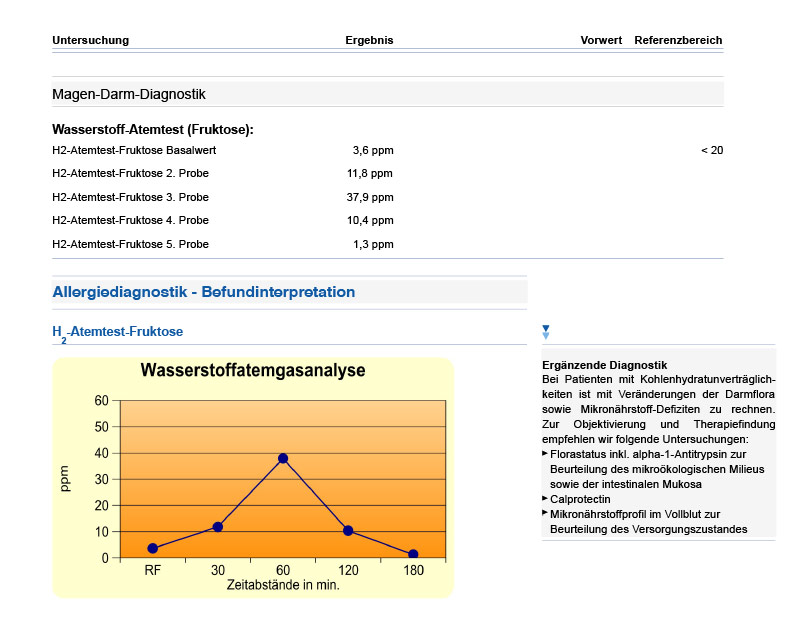Click the blue double-arrow icon above Ergänzende Diagnostik
Viewport: 800px width, 625px height.
click(x=545, y=331)
